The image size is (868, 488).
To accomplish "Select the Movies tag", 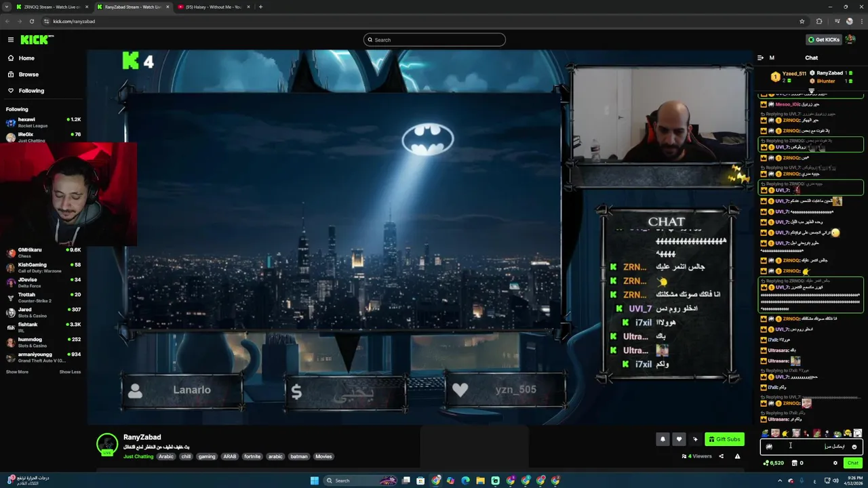I will pyautogui.click(x=323, y=457).
